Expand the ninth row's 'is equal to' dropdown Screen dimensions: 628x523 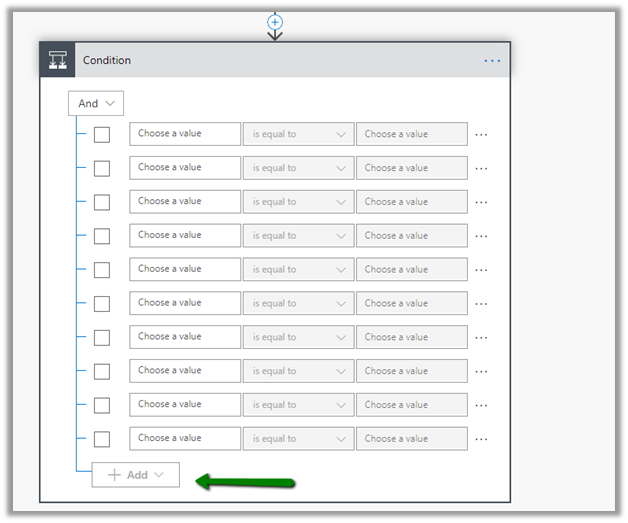coord(298,405)
